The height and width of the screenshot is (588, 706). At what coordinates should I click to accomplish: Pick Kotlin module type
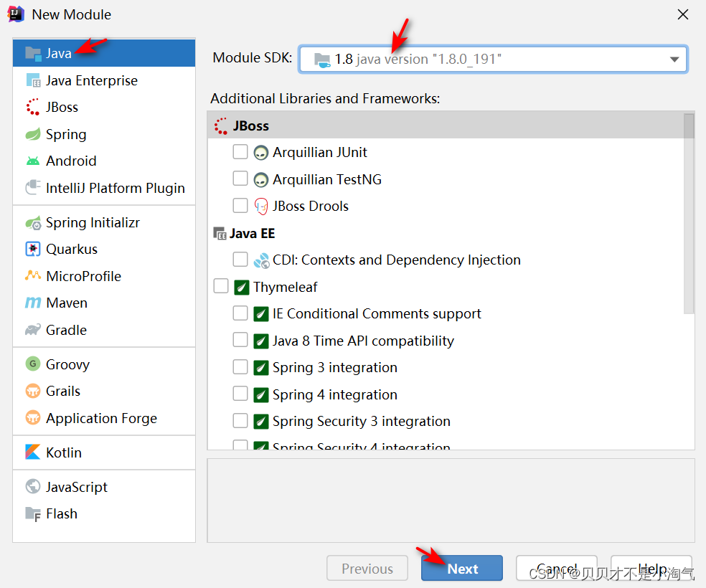click(104, 452)
